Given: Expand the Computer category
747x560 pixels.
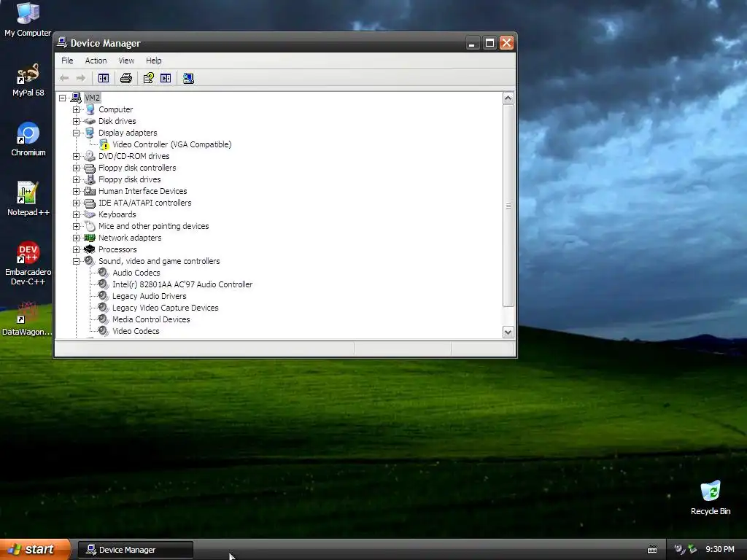Looking at the screenshot, I should (x=76, y=109).
